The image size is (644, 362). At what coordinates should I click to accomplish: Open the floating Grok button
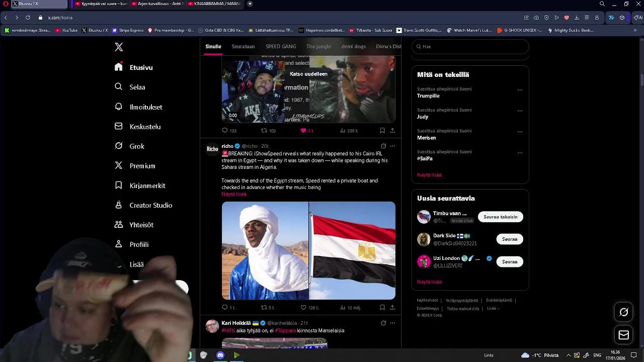[624, 312]
